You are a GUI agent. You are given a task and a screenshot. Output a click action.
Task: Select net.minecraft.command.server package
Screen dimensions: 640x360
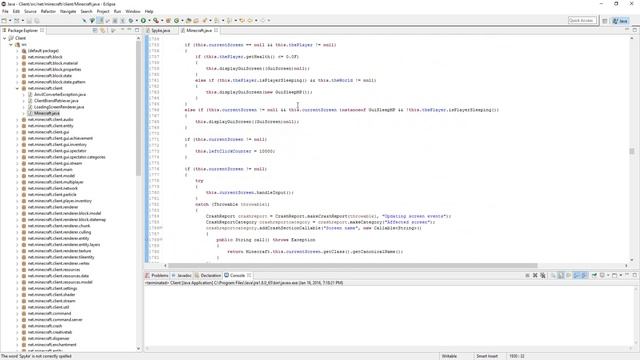[x=55, y=320]
